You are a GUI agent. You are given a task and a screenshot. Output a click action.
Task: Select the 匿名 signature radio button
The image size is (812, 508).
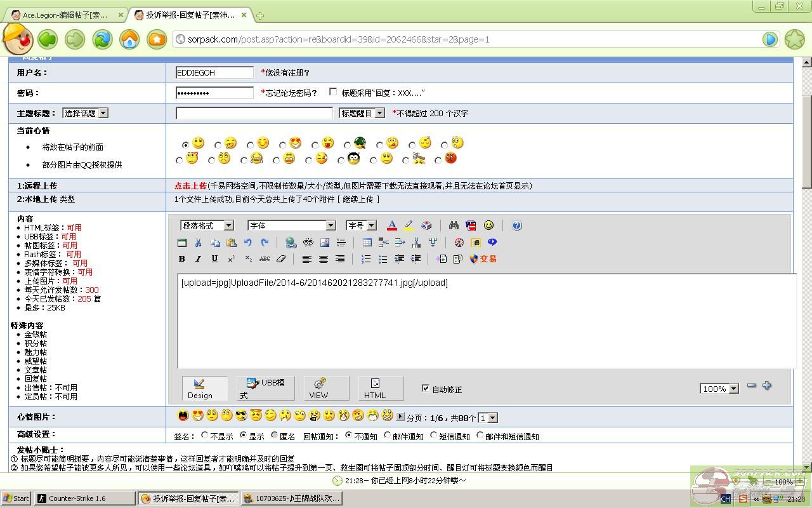275,436
